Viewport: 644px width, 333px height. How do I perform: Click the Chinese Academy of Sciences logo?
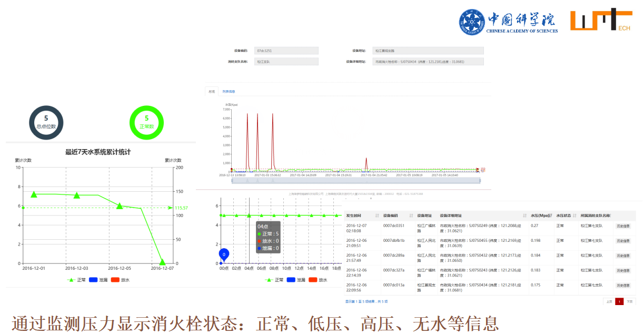[x=508, y=22]
